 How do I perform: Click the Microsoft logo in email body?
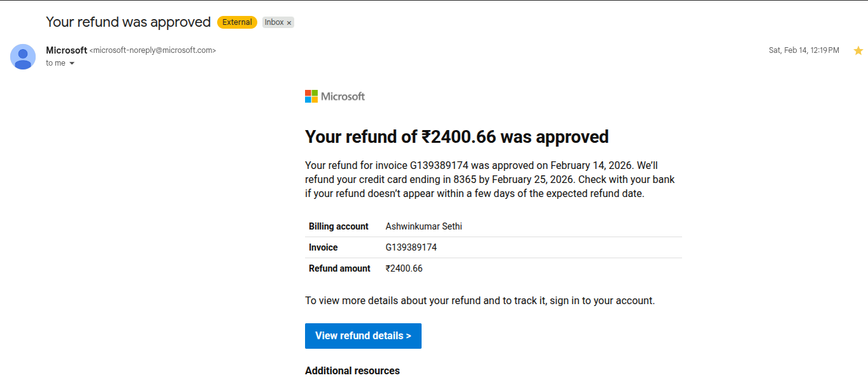335,96
